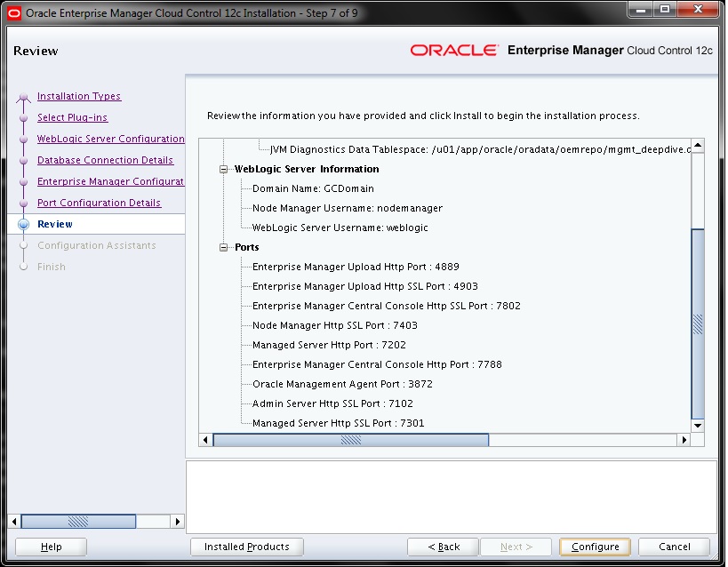Maximize the installer window

(x=665, y=9)
